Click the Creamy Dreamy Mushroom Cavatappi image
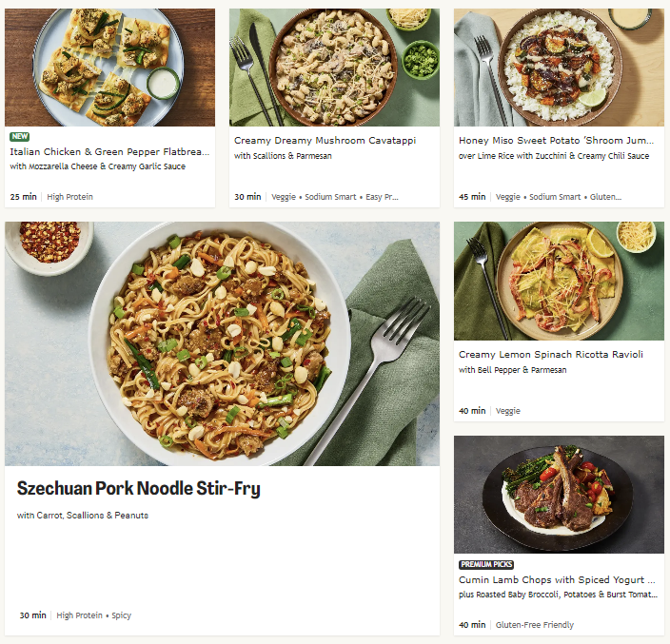Viewport: 670px width, 644px height. (x=334, y=68)
